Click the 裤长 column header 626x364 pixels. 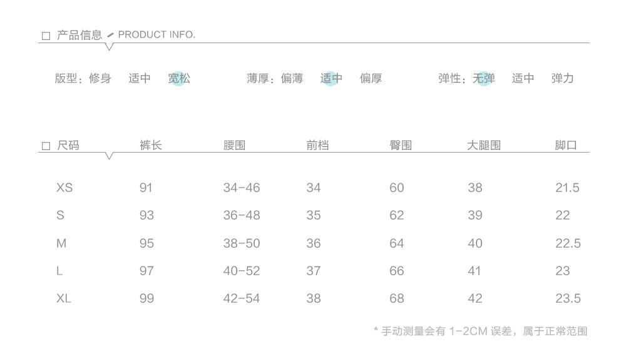pos(150,145)
